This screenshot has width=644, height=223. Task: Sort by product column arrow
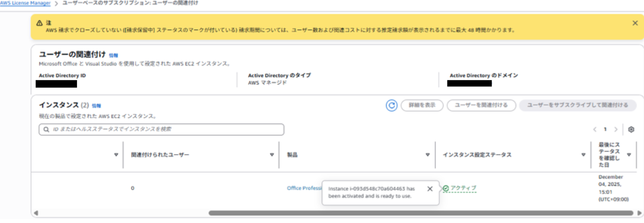tap(428, 155)
